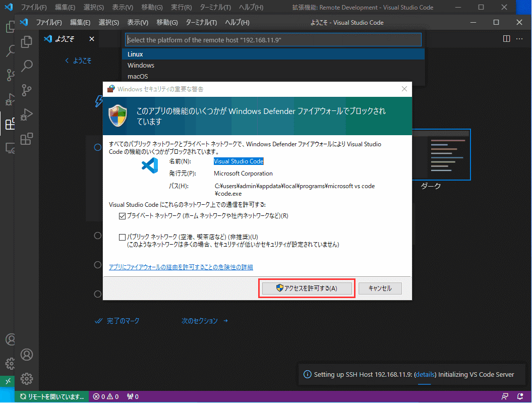The height and width of the screenshot is (403, 532).
Task: Go back via ようこそ breadcrumb link
Action: click(x=78, y=61)
